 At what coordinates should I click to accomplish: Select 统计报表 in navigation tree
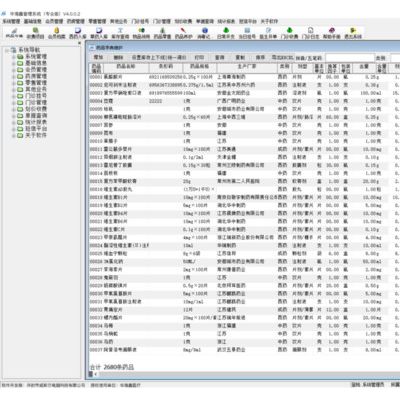(x=36, y=122)
